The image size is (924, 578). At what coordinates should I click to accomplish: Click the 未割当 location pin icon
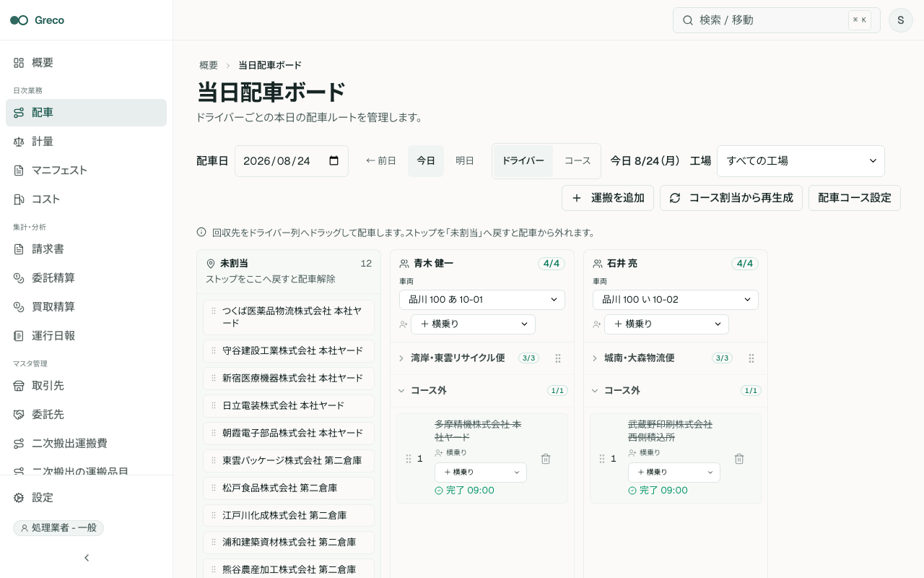click(x=211, y=264)
